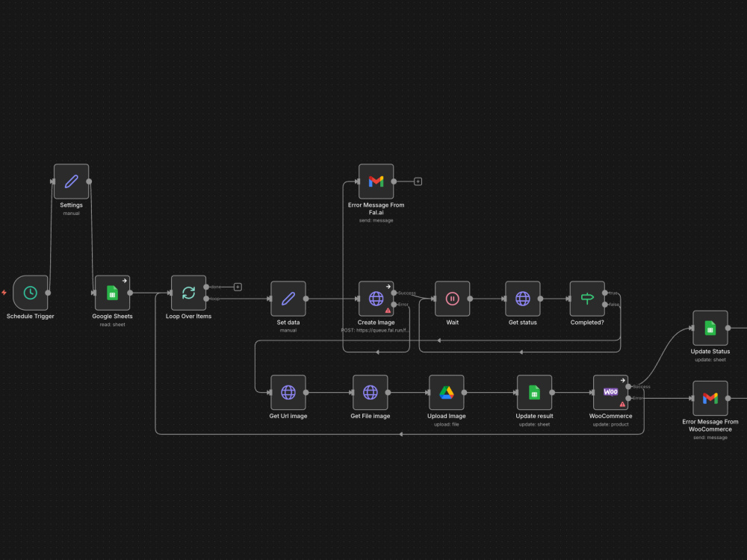Click 'POST: https://queue.fal.run' subtitle text
Screen dimensions: 747x560
coord(376,330)
